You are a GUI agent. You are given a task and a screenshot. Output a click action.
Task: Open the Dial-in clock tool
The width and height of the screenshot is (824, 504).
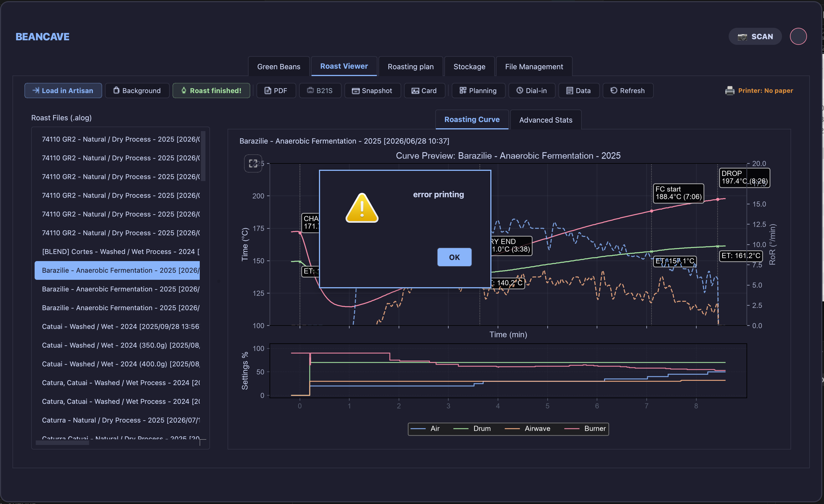(532, 91)
